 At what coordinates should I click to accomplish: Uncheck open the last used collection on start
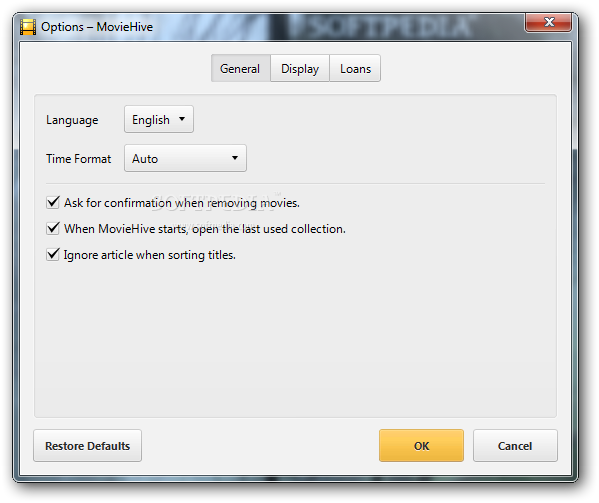(53, 228)
